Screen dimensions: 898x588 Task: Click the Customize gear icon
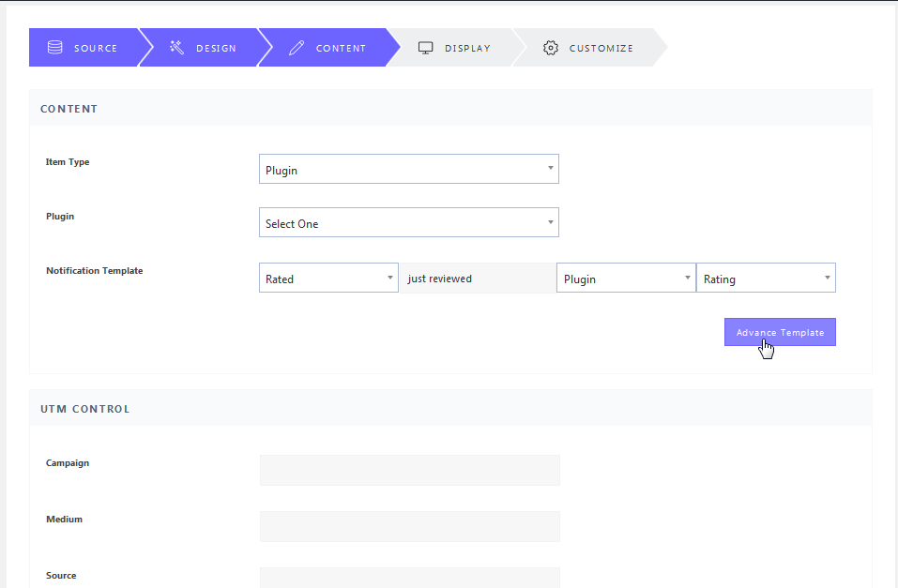[551, 48]
